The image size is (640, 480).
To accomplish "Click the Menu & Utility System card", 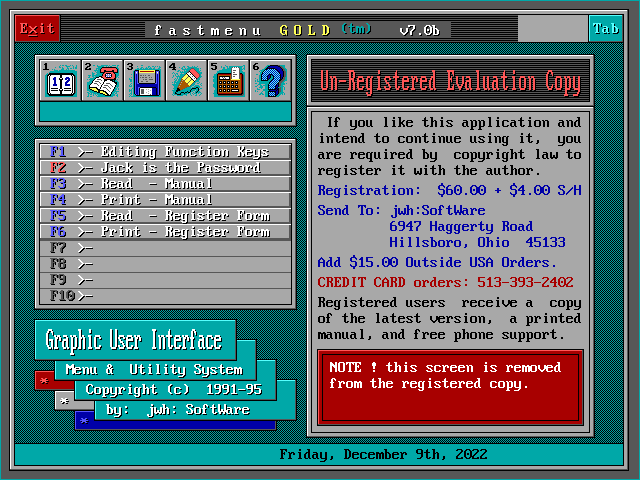I will 155,370.
